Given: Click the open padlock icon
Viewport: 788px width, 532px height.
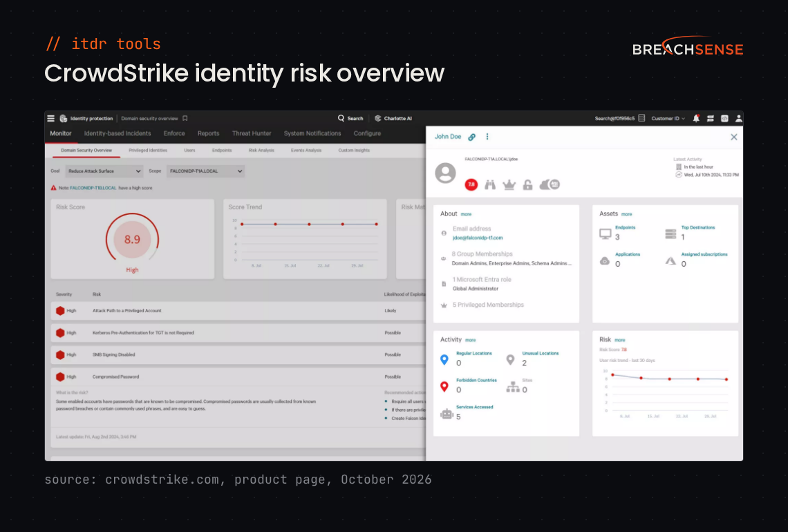Looking at the screenshot, I should [x=527, y=185].
